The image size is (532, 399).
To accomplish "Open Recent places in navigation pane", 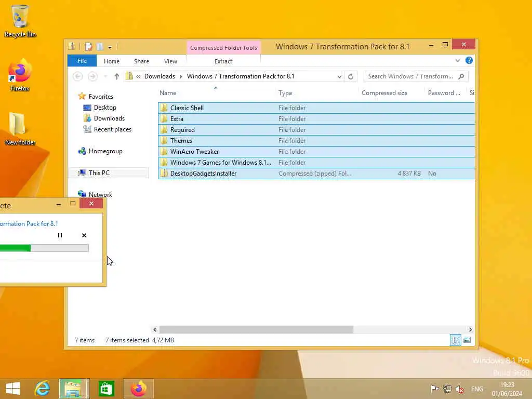I will [113, 129].
